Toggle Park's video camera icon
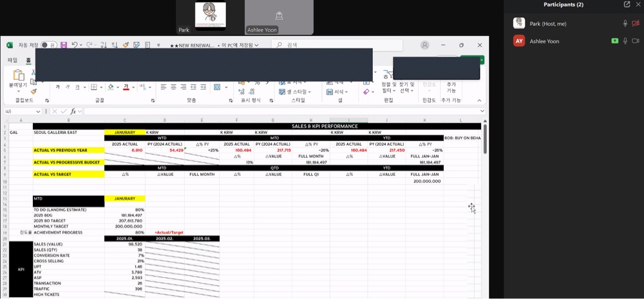Viewport: 644px width, 299px height. pyautogui.click(x=636, y=24)
